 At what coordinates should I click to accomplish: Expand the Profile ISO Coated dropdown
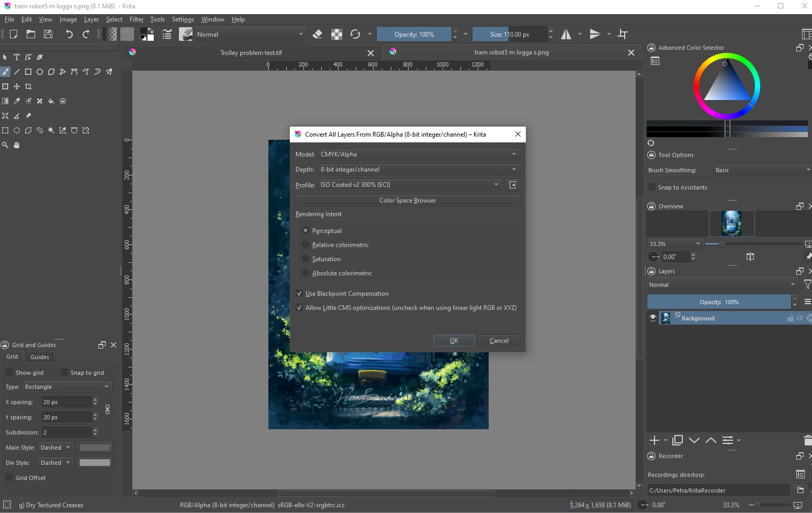(x=410, y=185)
